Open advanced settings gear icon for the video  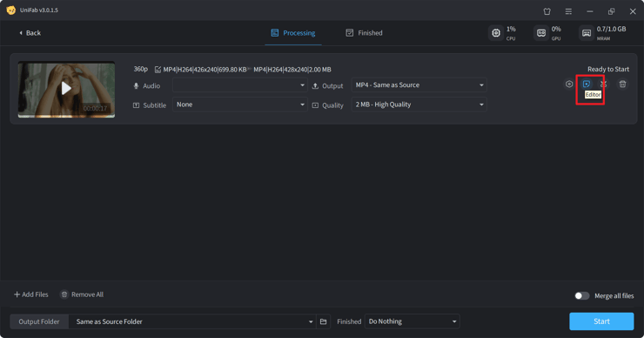(569, 84)
